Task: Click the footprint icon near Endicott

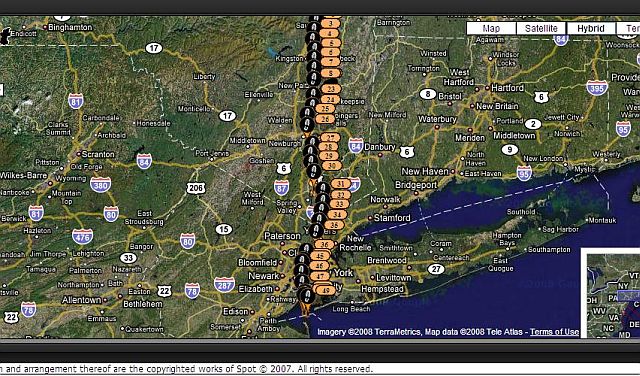Action: [x=5, y=36]
